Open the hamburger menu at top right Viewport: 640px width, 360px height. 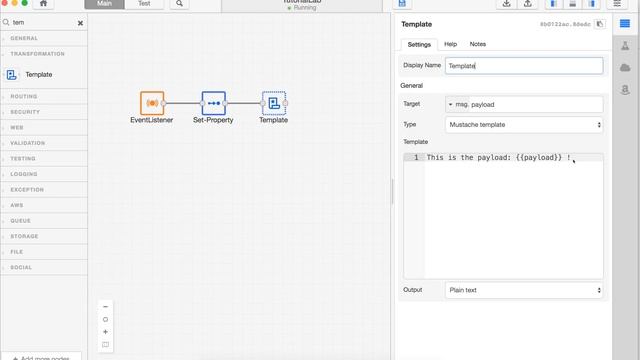click(x=617, y=4)
